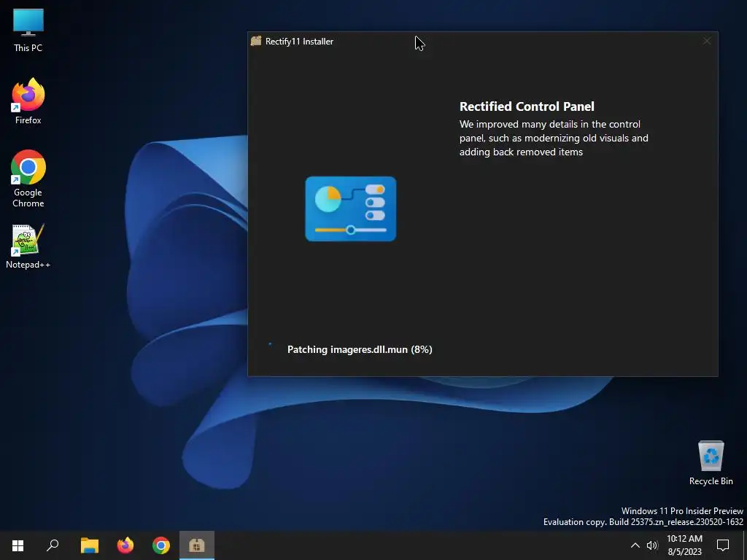Select the Recycle Bin desktop icon

[711, 463]
